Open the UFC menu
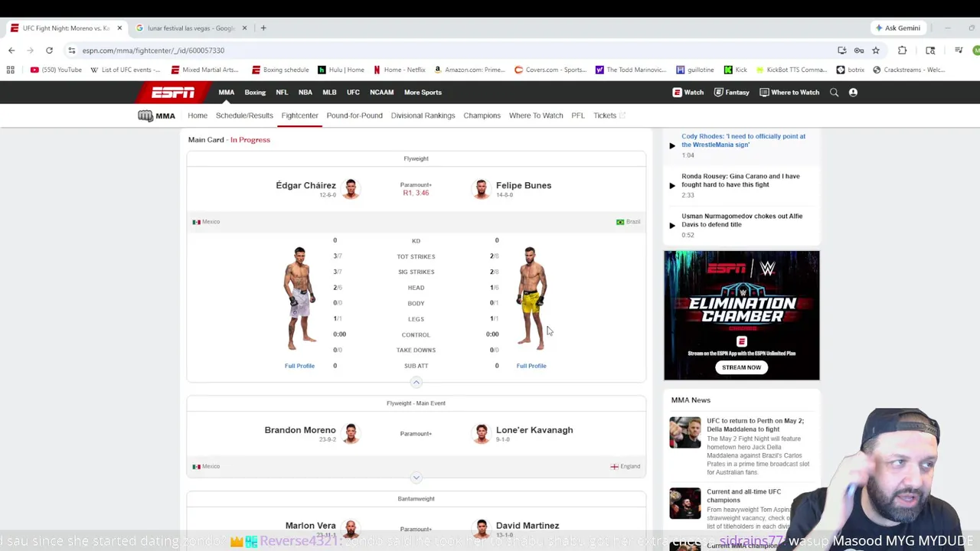The height and width of the screenshot is (551, 980). click(x=353, y=93)
